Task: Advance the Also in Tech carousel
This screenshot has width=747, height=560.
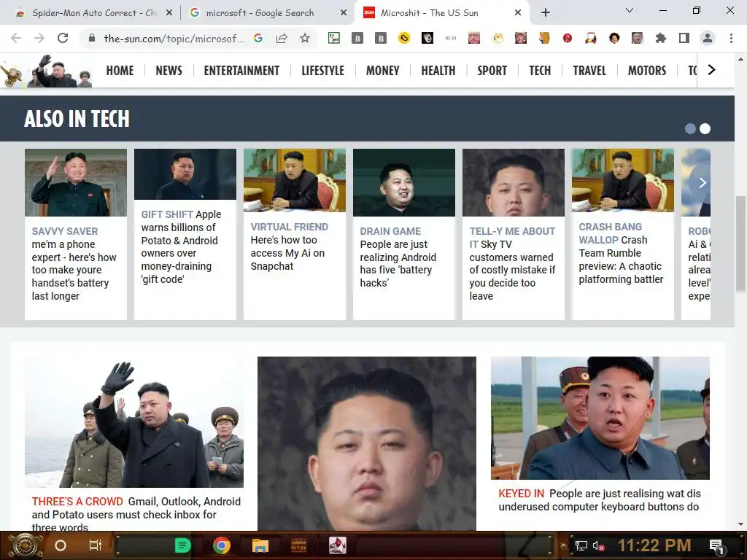Action: coord(703,183)
